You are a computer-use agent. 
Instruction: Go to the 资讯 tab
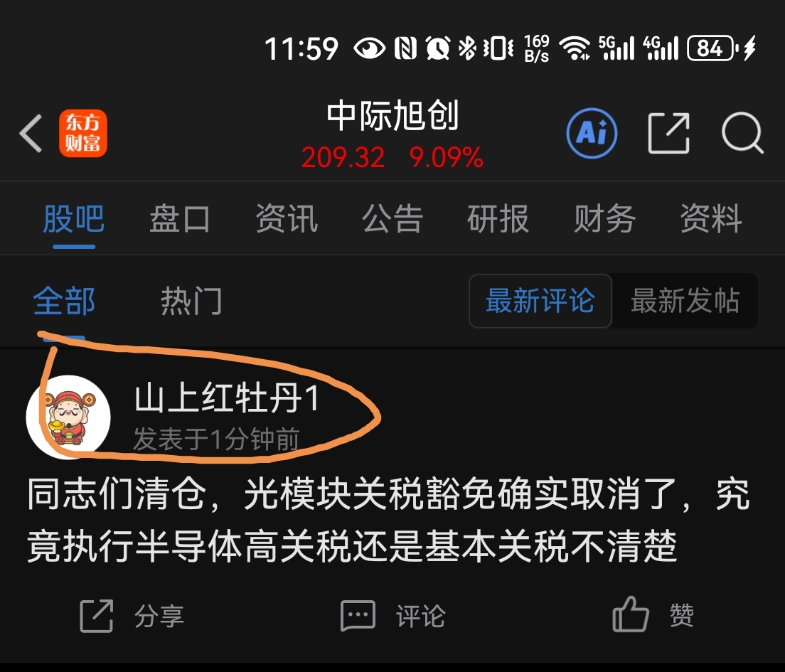click(x=287, y=219)
